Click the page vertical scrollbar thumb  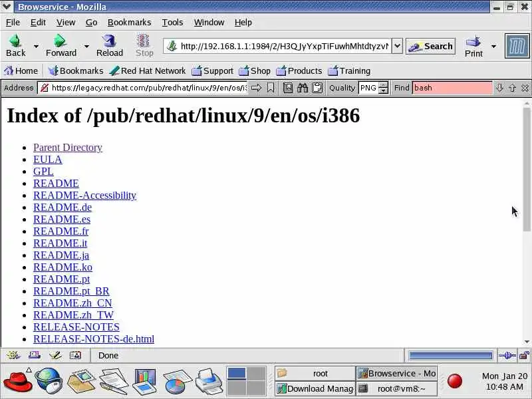(x=527, y=170)
